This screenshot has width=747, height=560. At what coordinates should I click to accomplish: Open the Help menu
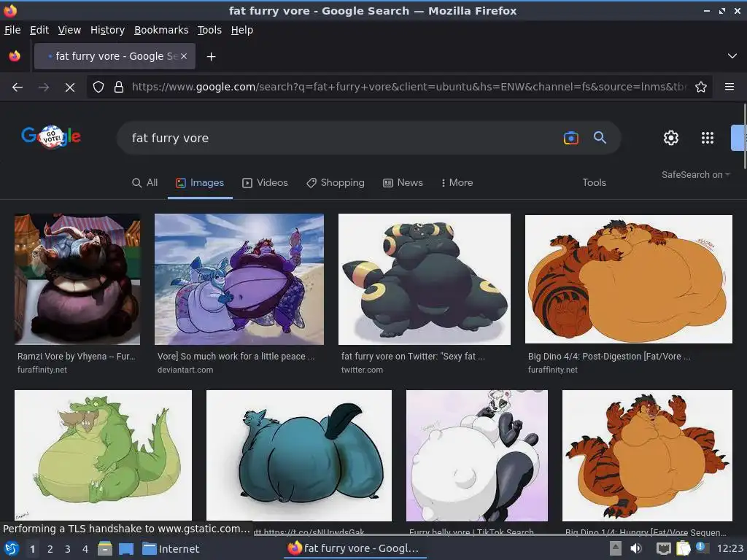pos(242,30)
